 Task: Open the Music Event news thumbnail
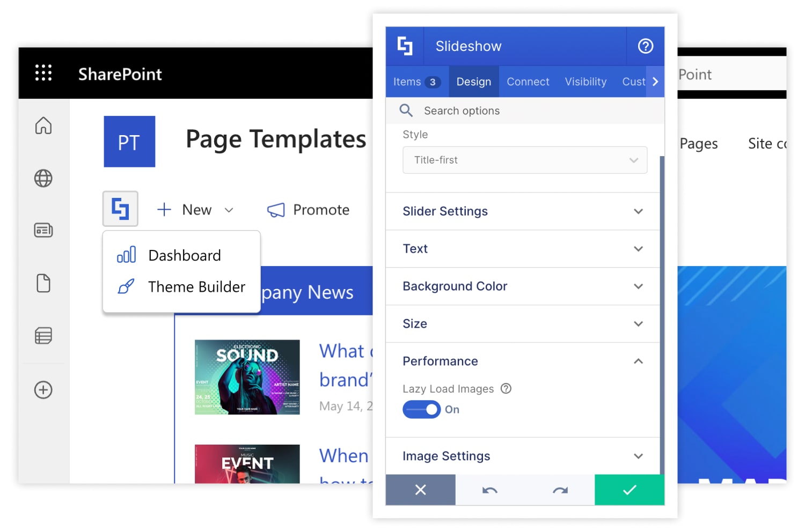[247, 464]
